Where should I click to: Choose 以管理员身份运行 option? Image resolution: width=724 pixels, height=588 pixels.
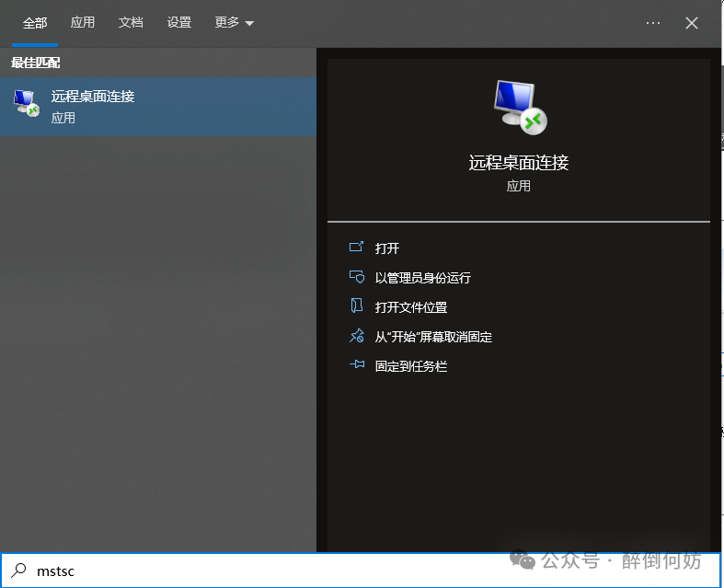(x=422, y=277)
